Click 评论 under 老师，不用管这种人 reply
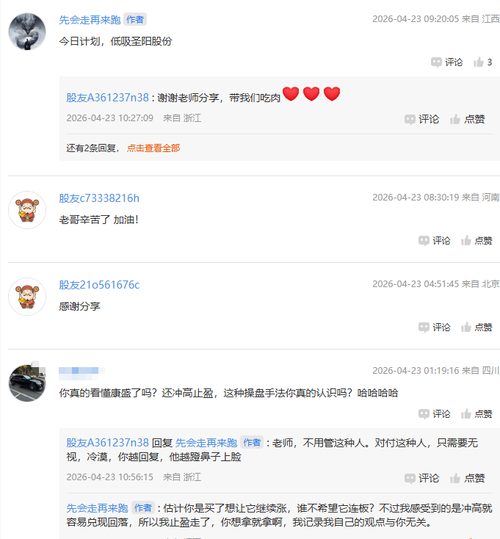 click(x=422, y=478)
